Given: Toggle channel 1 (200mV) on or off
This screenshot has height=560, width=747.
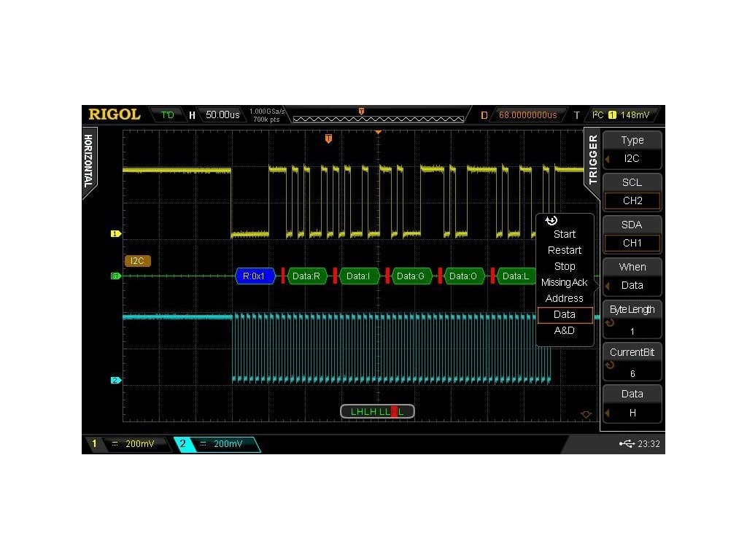Looking at the screenshot, I should (x=131, y=443).
